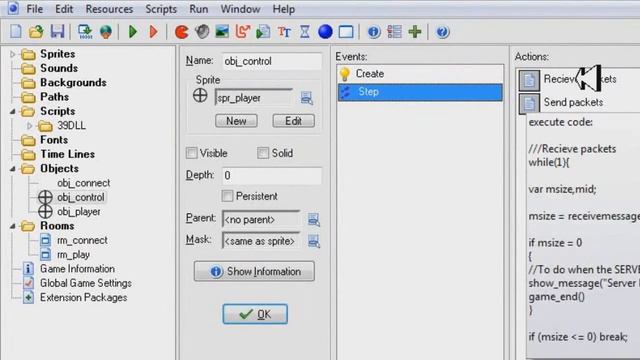640x360 pixels.
Task: Toggle the Persistent checkbox
Action: (227, 196)
